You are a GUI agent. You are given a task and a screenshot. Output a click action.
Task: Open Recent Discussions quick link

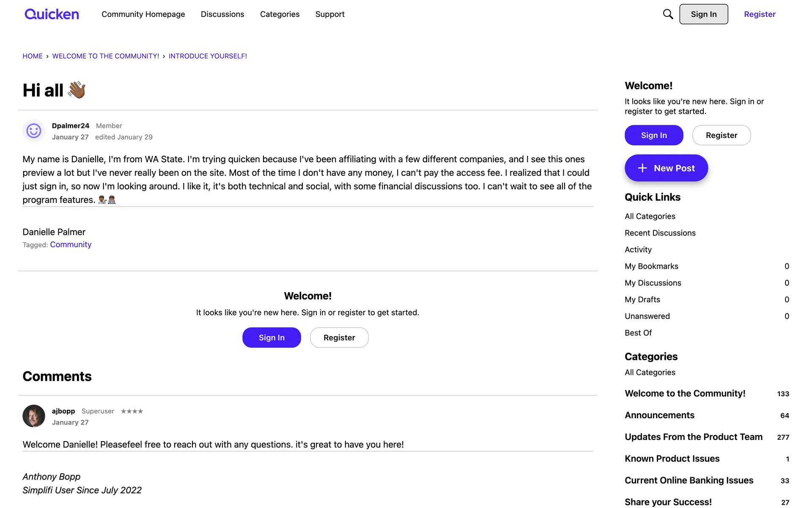(660, 233)
